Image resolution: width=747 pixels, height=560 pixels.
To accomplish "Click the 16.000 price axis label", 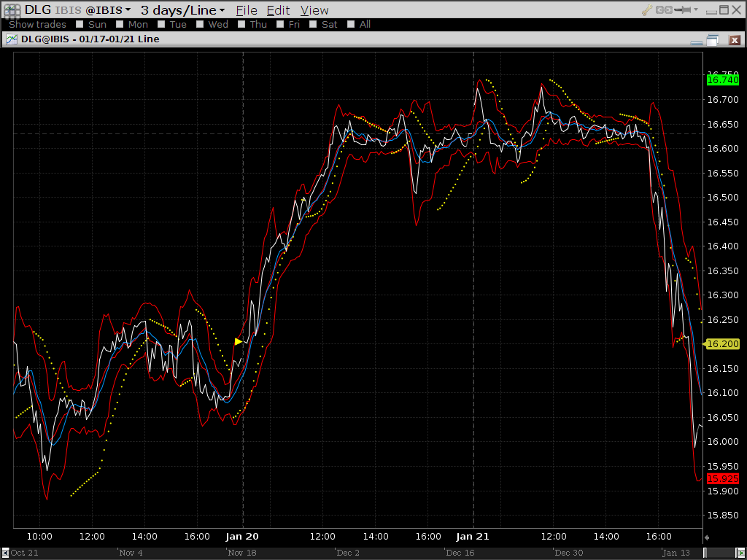I will pos(723,441).
